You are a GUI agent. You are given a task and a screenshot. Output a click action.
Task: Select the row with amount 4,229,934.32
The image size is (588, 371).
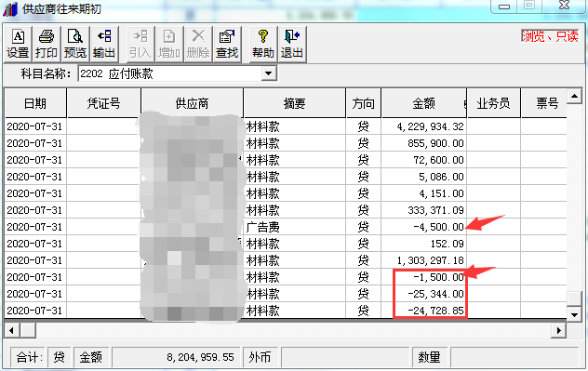point(286,126)
